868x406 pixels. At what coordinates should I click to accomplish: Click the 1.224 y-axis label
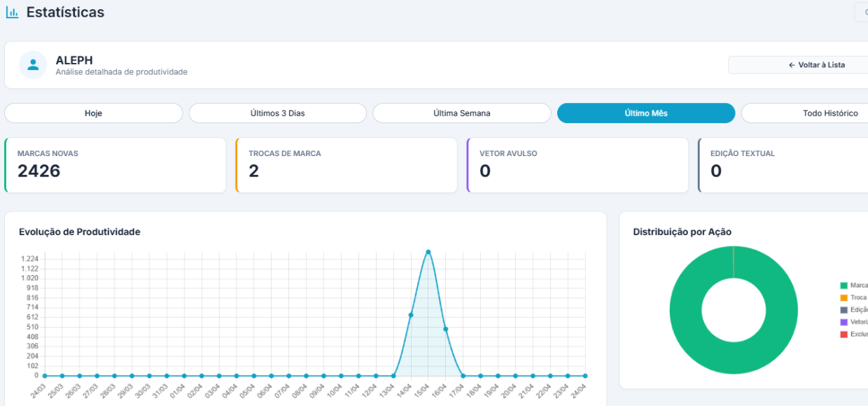point(30,259)
